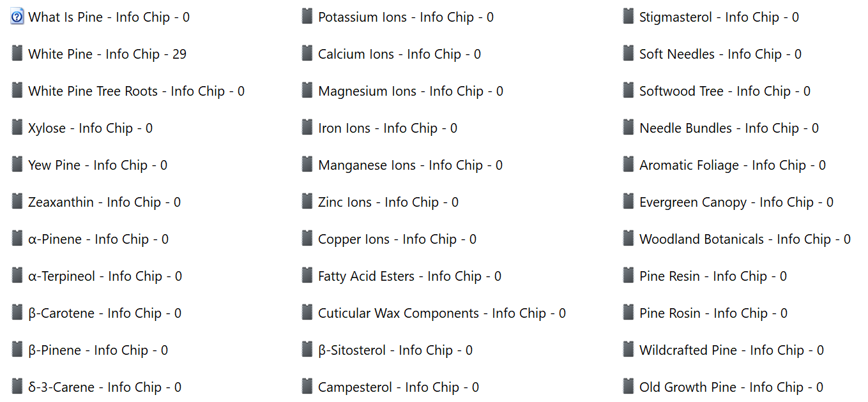Click the What Is Pine help file icon
The height and width of the screenshot is (402, 868).
(x=17, y=17)
